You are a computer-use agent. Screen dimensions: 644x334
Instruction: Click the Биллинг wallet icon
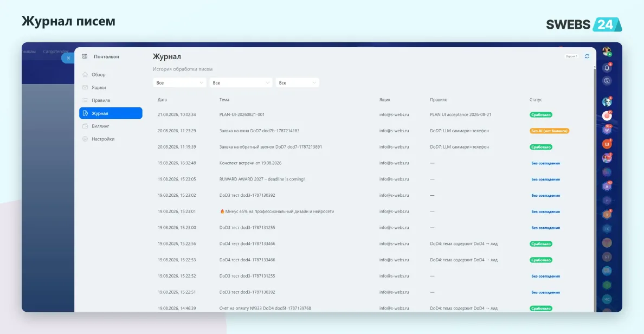point(85,126)
